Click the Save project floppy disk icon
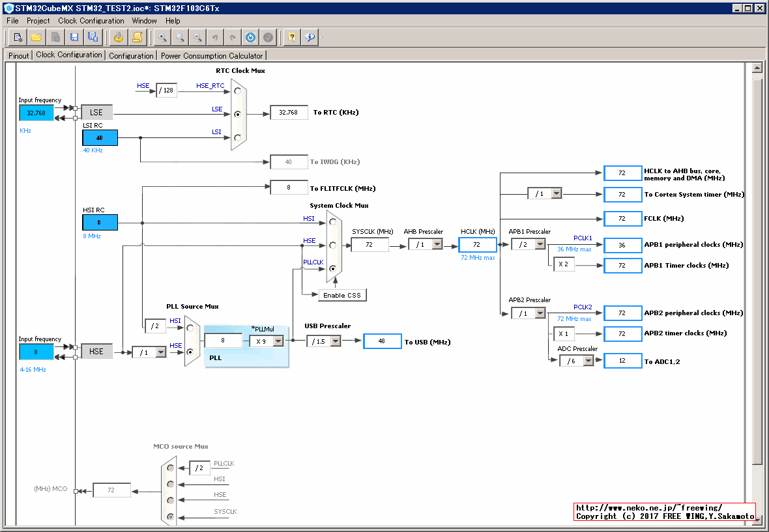This screenshot has height=532, width=769. [x=74, y=37]
